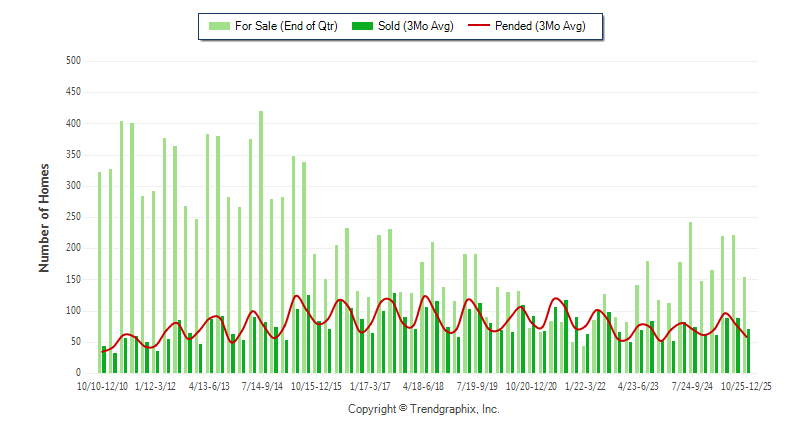800x434 pixels.
Task: Select the 7/24-9/24 x-axis label
Action: click(x=691, y=384)
